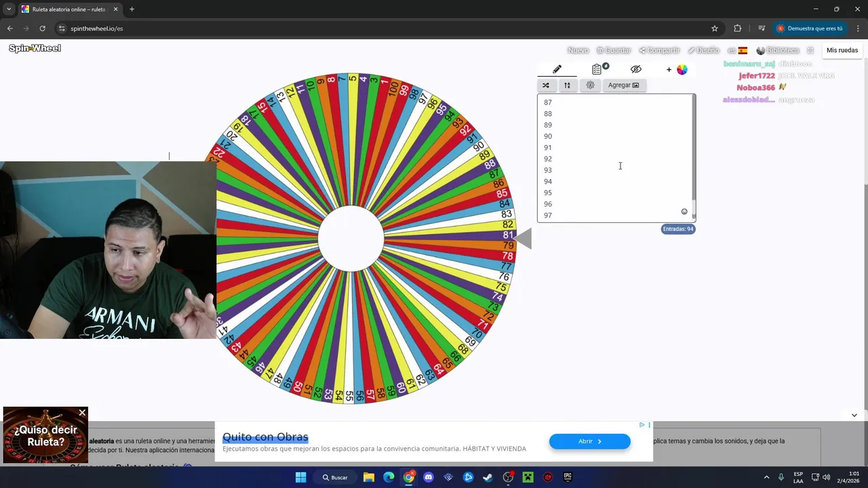Click the Entradas: 94 counter badge
The image size is (868, 488).
[x=678, y=229]
